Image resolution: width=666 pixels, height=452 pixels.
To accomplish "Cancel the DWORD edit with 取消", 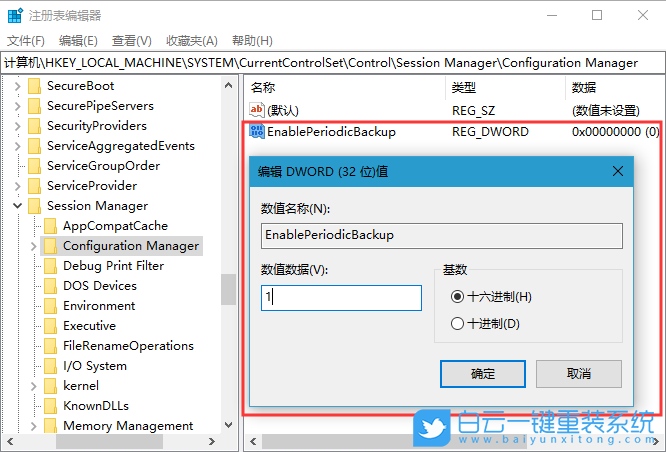I will (579, 374).
